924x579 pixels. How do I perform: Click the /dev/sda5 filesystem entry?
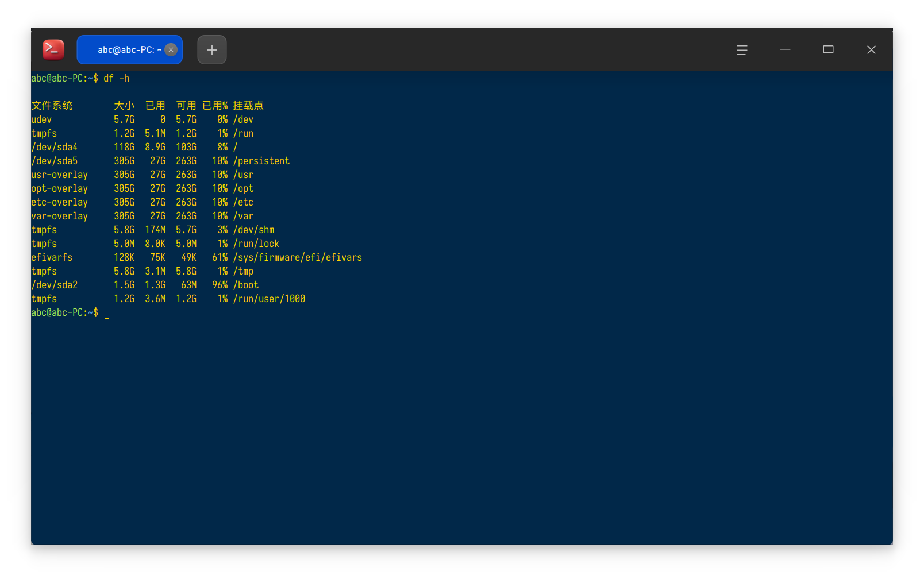point(54,161)
